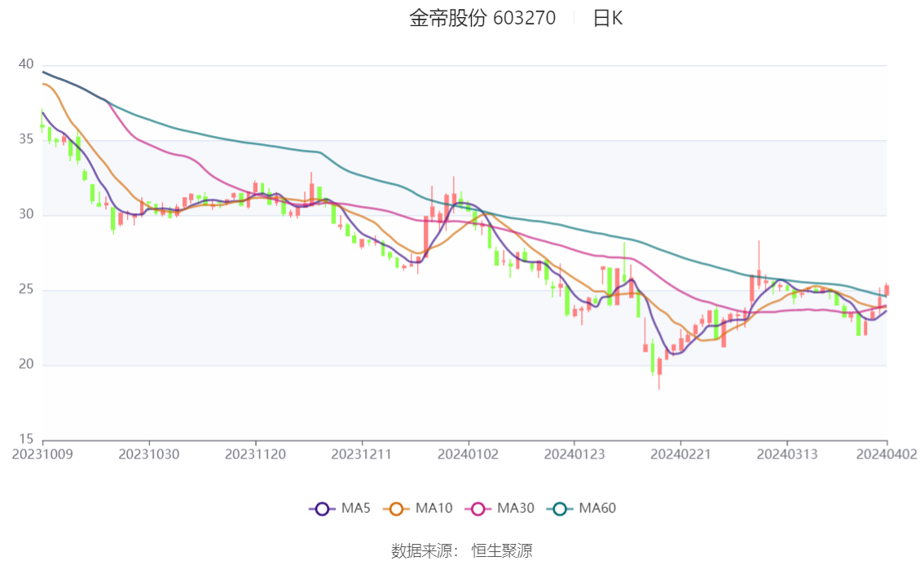
Task: Toggle the MA10 orange legend marker
Action: [396, 509]
